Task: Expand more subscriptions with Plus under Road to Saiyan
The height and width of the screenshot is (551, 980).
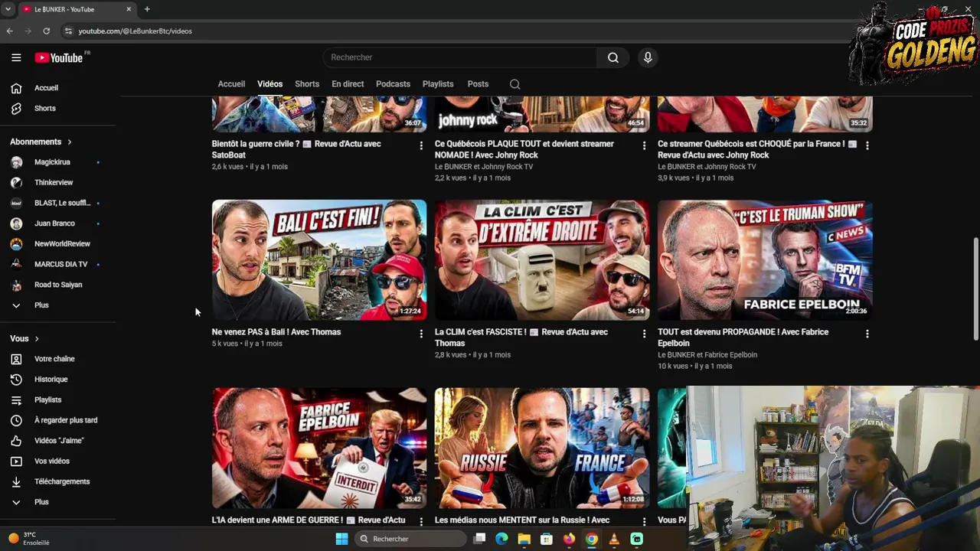Action: (41, 305)
